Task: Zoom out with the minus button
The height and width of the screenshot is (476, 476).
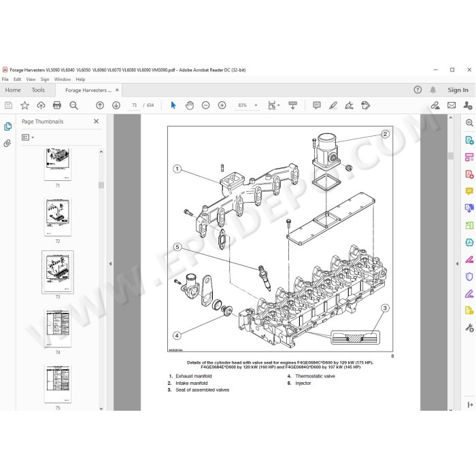Action: 206,105
